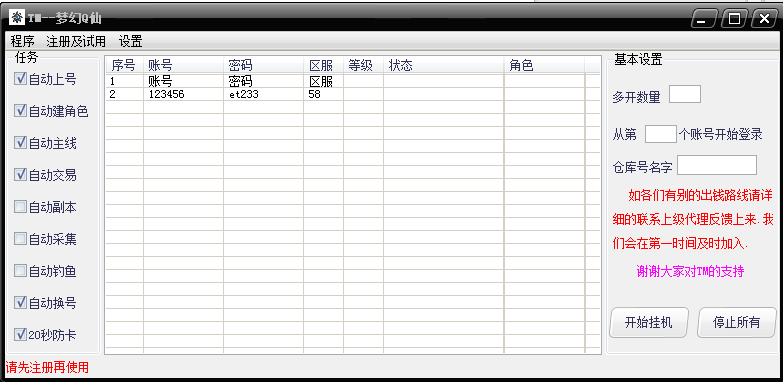Enable 自动钓鱼 checkbox

[x=20, y=271]
